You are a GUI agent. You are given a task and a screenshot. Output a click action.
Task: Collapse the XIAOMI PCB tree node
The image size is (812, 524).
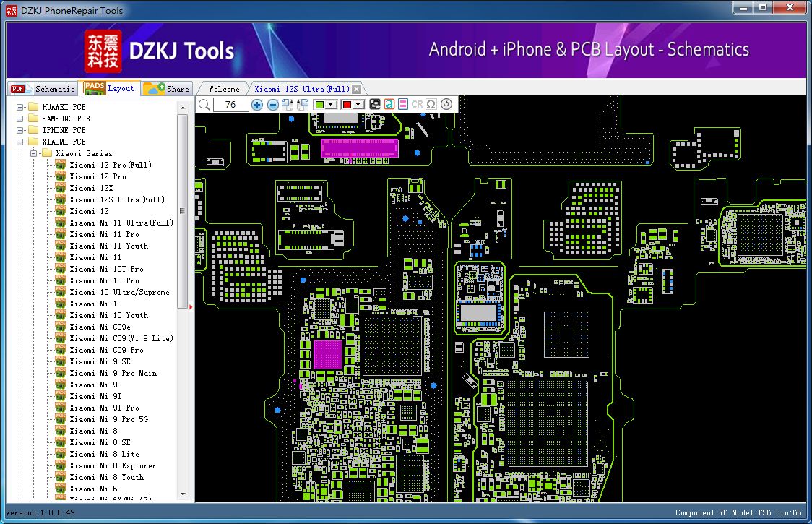pos(20,142)
